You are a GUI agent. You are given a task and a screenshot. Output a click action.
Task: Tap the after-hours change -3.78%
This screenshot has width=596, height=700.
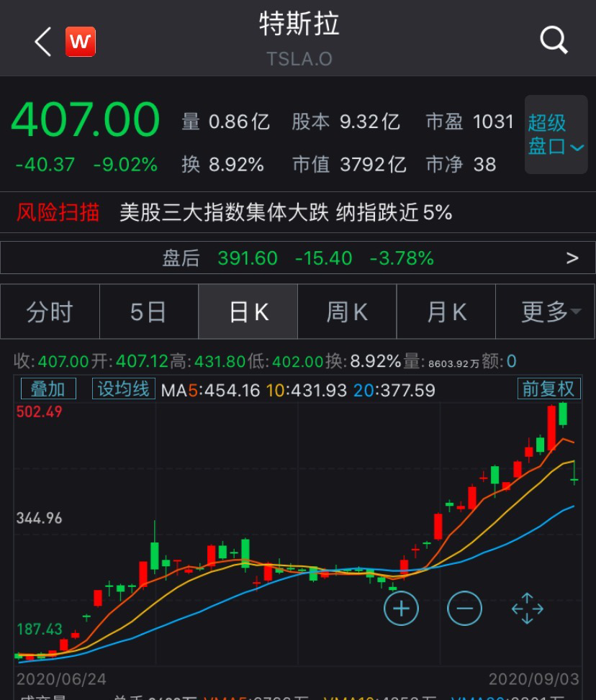[402, 258]
